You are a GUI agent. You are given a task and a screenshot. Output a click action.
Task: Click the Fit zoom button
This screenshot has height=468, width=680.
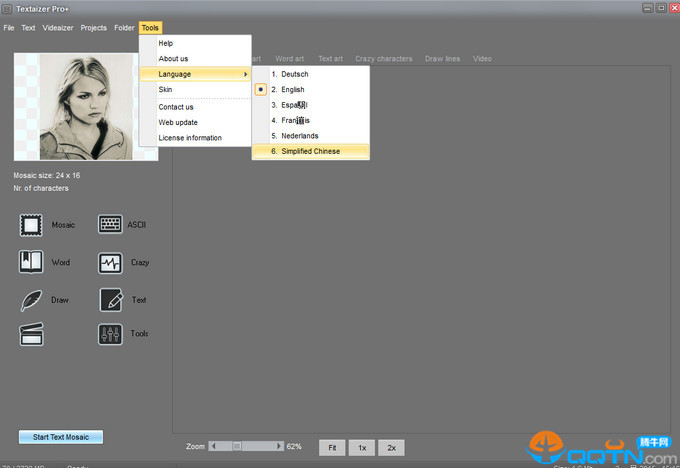point(332,448)
